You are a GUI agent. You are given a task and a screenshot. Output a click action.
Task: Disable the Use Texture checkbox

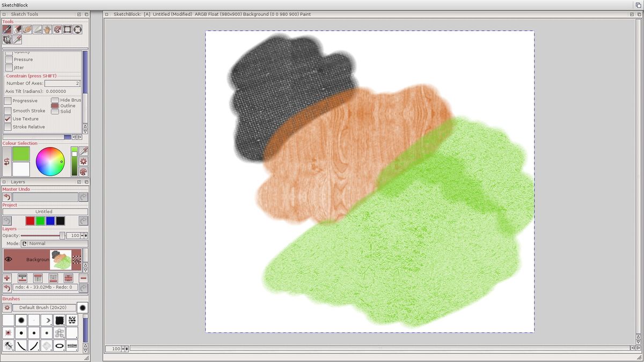click(x=8, y=119)
